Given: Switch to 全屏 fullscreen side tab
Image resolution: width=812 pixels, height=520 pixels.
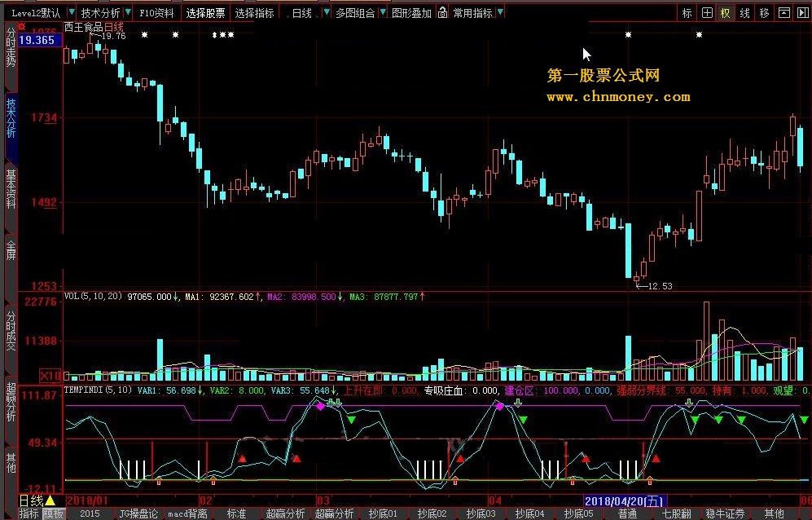Looking at the screenshot, I should [11, 250].
